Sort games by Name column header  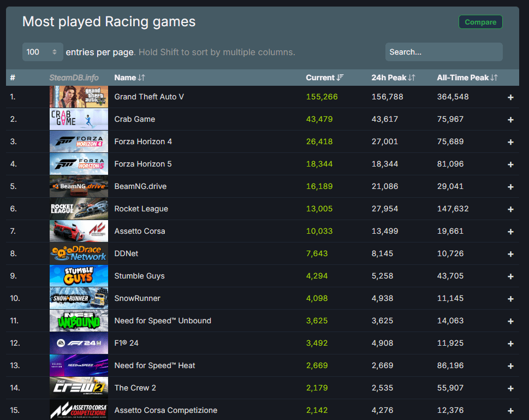(x=129, y=78)
